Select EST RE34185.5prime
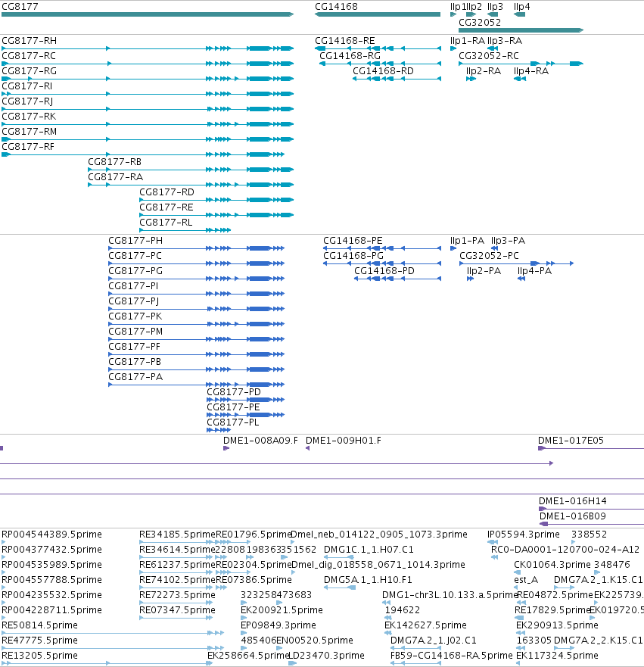644x667 pixels. tap(177, 535)
